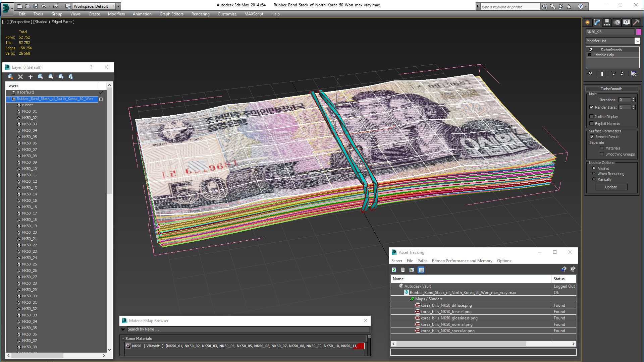Click the binoculars search icon in title bar
The height and width of the screenshot is (362, 644).
[x=545, y=6]
